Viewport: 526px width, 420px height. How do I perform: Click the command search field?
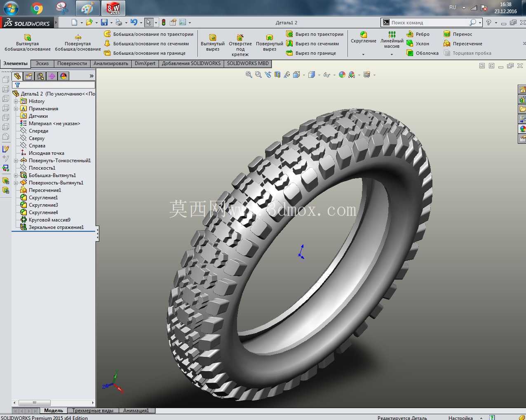(x=429, y=23)
